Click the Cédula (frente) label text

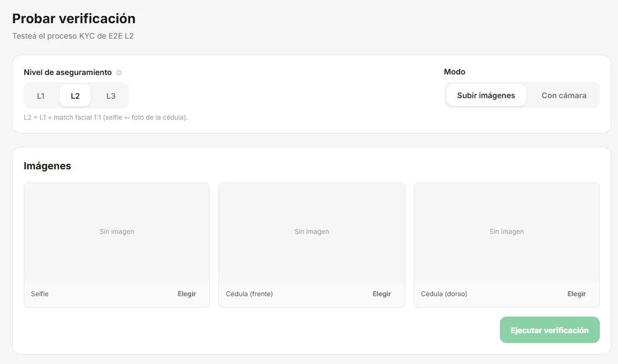[249, 294]
